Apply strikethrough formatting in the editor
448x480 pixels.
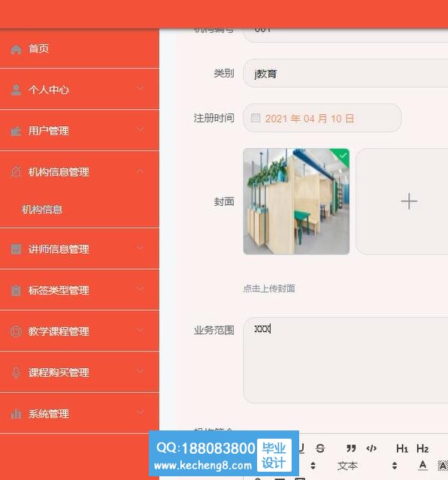(320, 448)
